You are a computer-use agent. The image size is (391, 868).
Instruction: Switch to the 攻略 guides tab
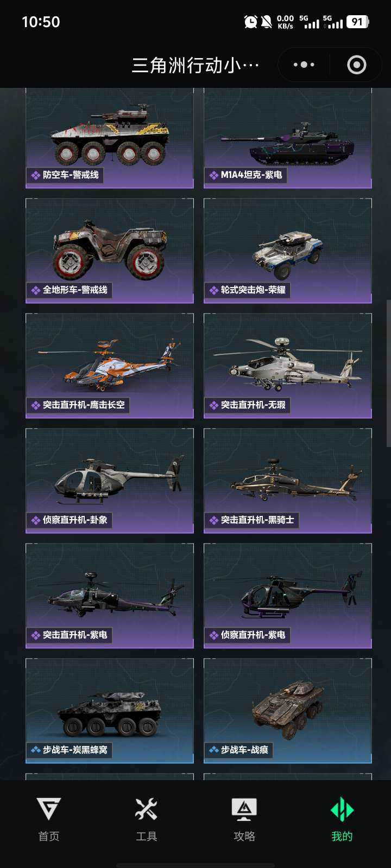[x=244, y=819]
